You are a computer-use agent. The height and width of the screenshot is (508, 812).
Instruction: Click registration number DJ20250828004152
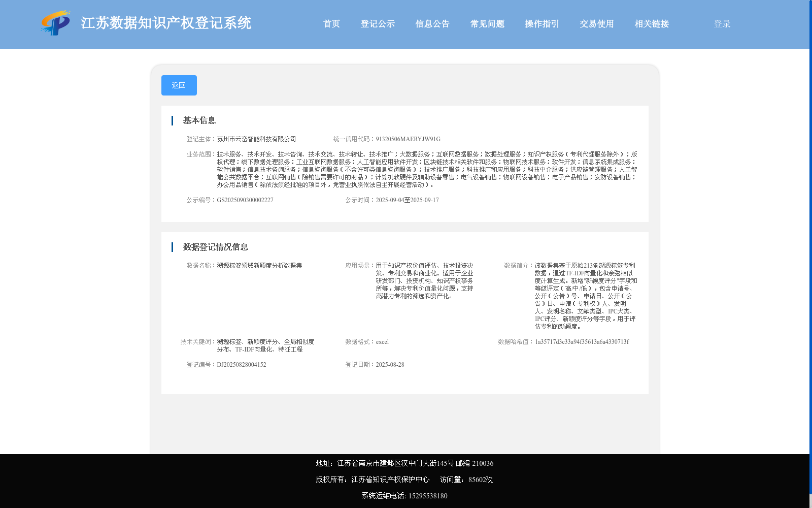point(242,365)
